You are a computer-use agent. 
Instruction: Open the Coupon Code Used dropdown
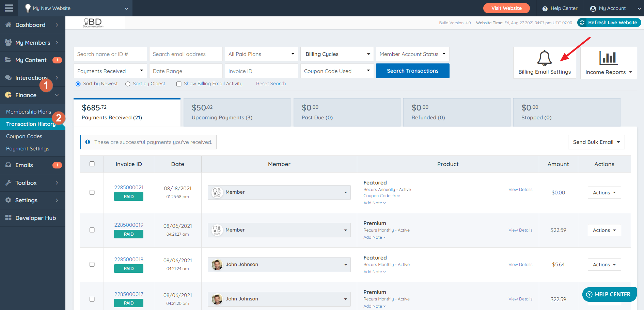(337, 71)
